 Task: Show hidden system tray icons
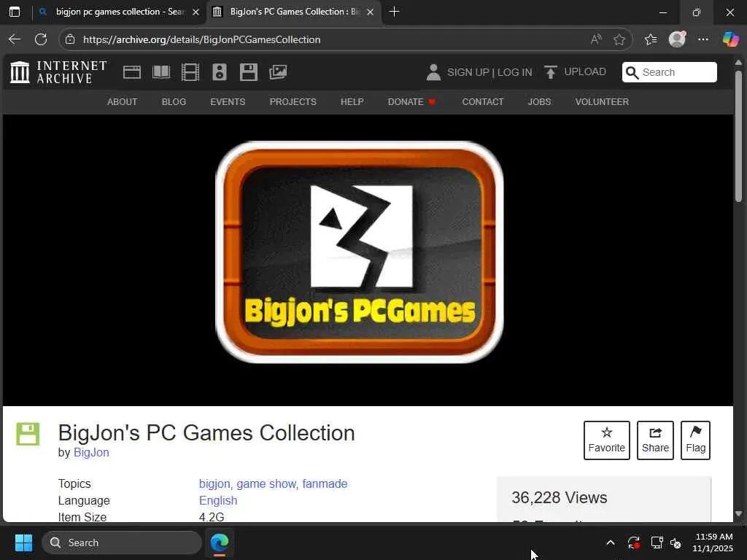(611, 542)
